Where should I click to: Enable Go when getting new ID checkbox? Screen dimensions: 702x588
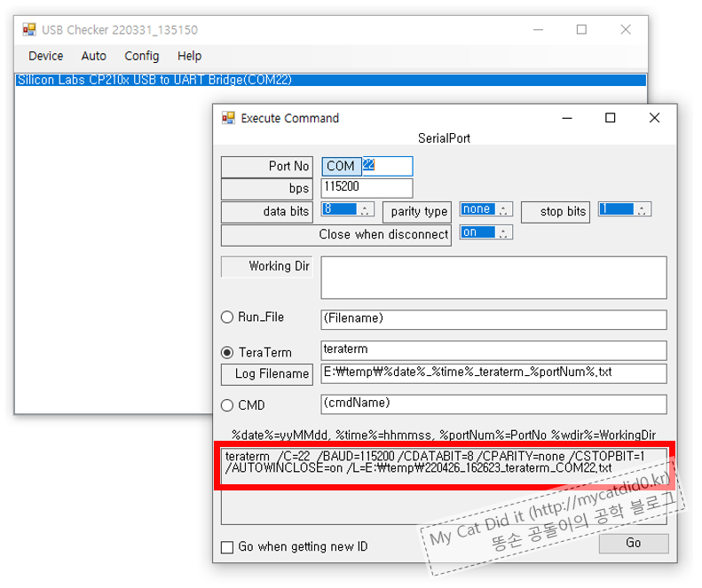227,547
